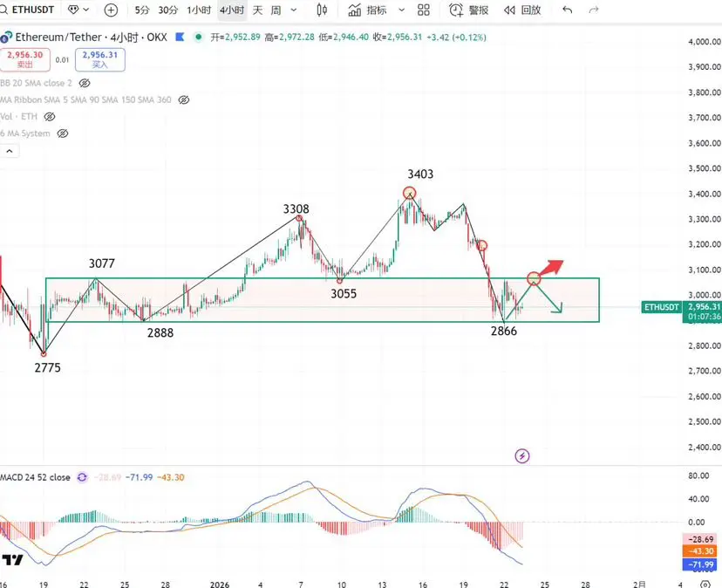Click the Ethereum/Tether · 4小时 · OKX title
722x588 pixels.
(x=92, y=38)
